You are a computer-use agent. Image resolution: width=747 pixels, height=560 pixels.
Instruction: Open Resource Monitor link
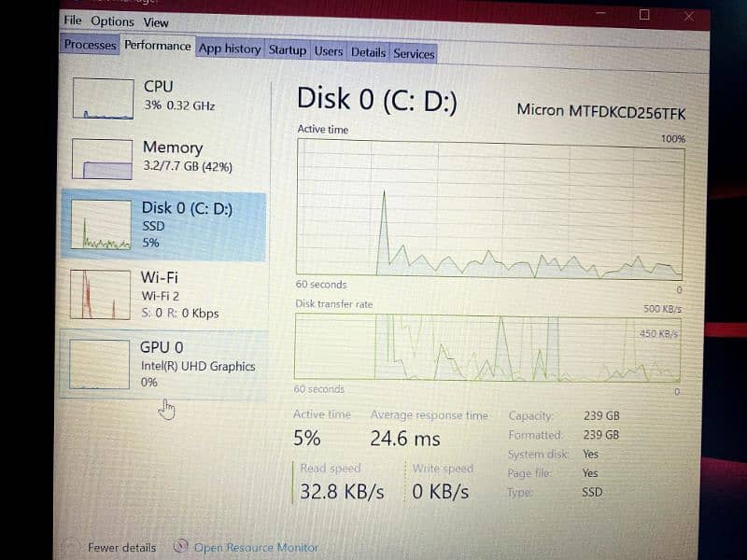256,548
